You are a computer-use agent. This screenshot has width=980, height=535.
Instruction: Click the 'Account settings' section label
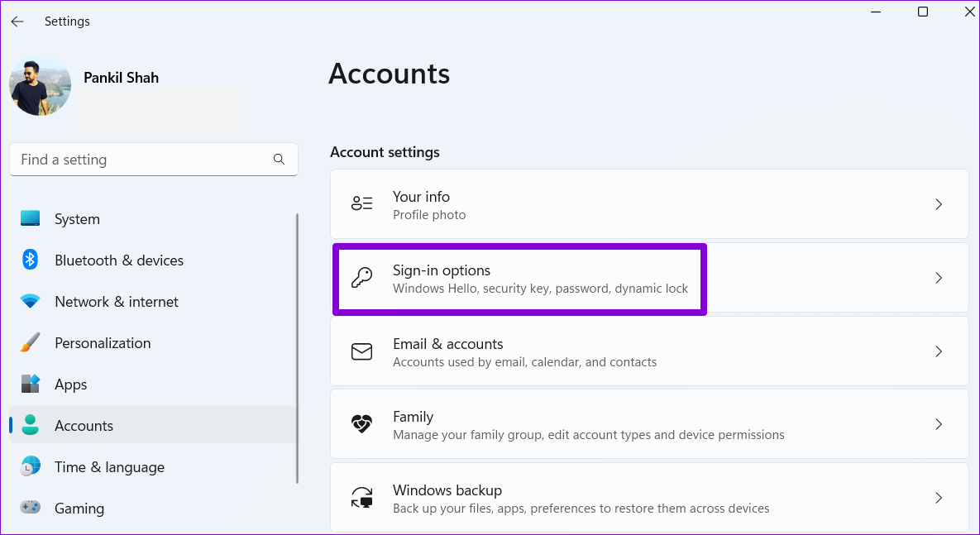385,152
